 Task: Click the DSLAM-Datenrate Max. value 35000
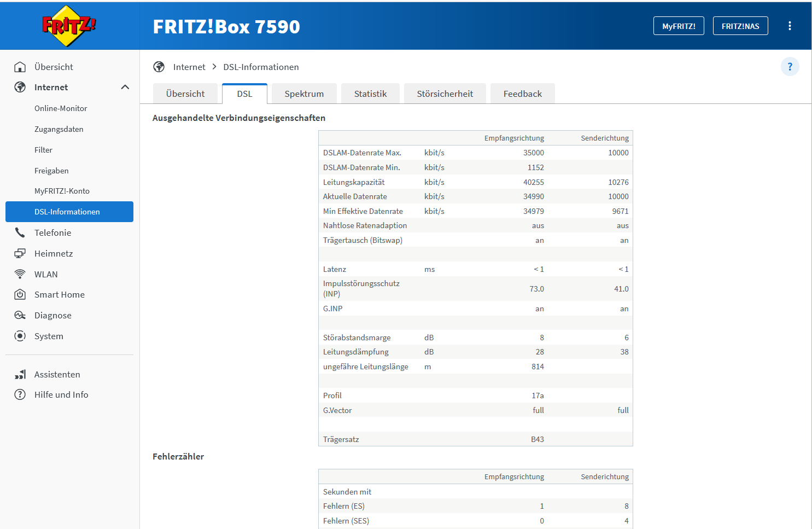point(534,153)
